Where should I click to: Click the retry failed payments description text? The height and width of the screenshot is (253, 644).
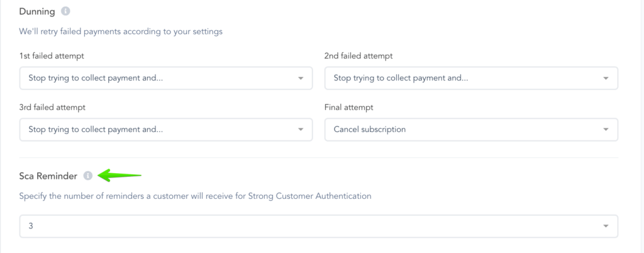point(121,31)
